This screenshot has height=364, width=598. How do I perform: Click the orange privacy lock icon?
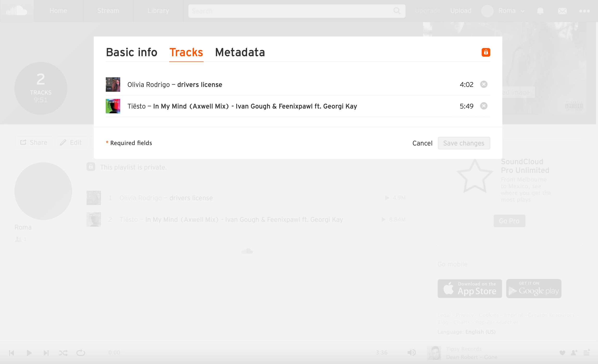click(x=486, y=52)
